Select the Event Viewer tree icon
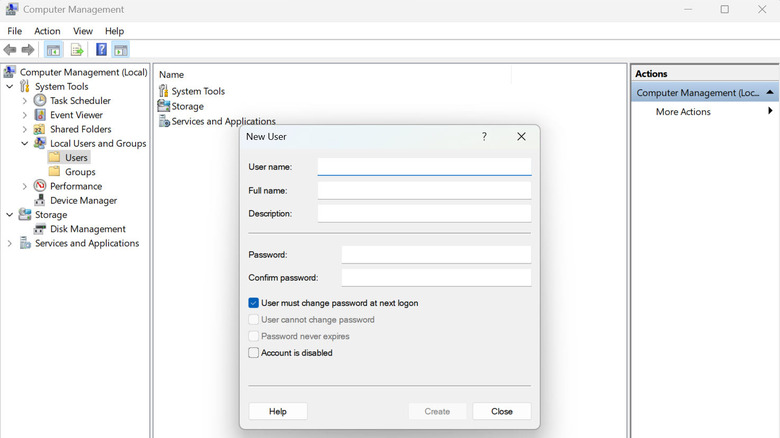This screenshot has height=438, width=780. (x=40, y=115)
